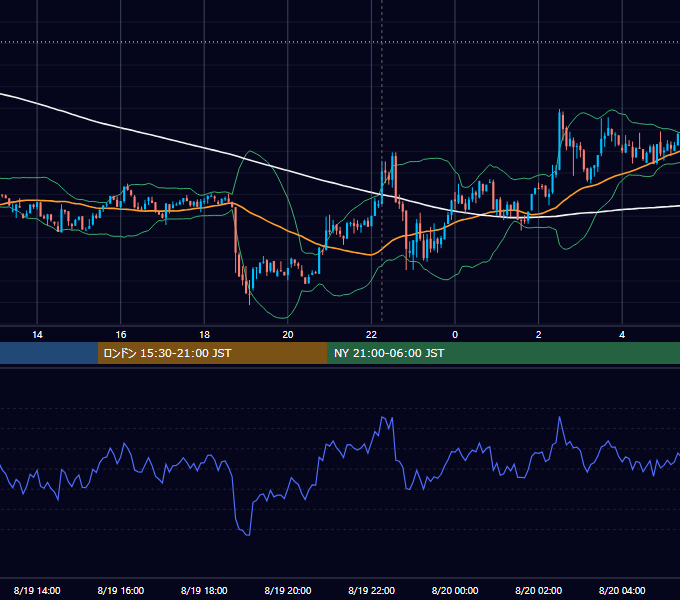
Task: Click the 20 hour axis label
Action: point(288,335)
